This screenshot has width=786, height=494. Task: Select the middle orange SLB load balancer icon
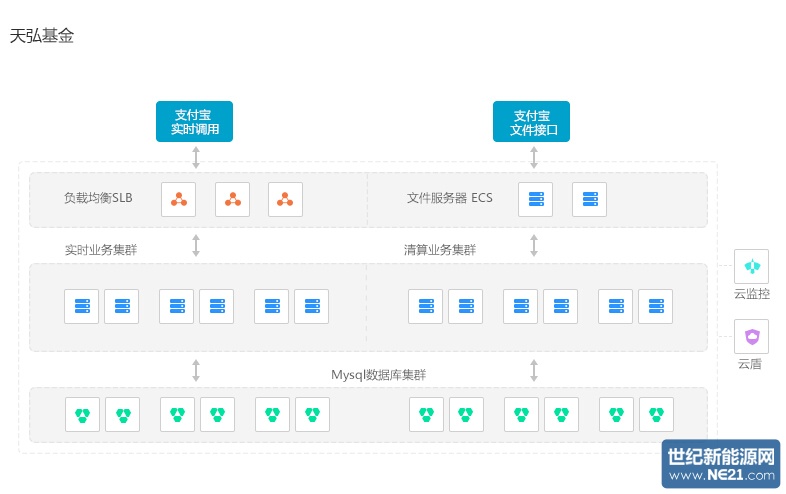pos(232,199)
